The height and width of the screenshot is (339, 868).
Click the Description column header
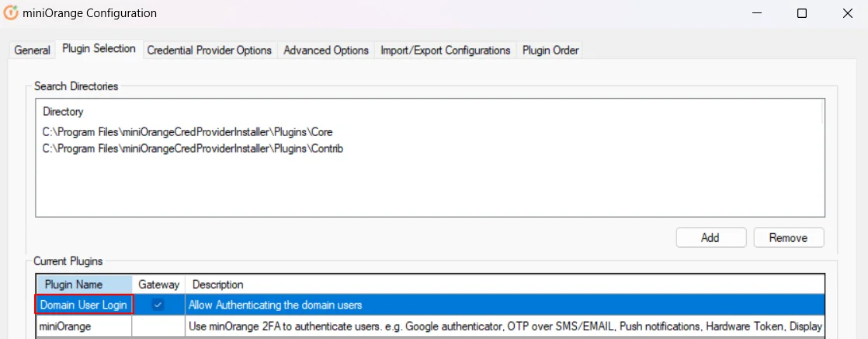click(x=505, y=285)
